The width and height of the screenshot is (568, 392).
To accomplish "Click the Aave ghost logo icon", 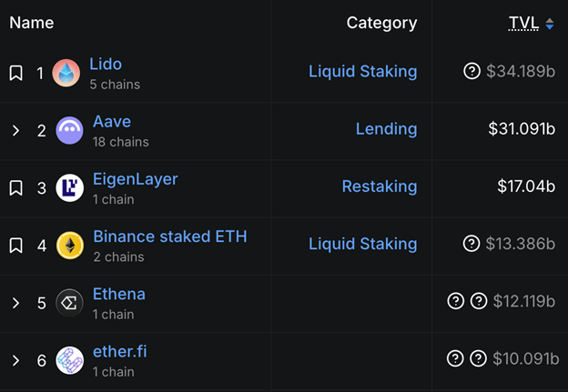I will [69, 130].
